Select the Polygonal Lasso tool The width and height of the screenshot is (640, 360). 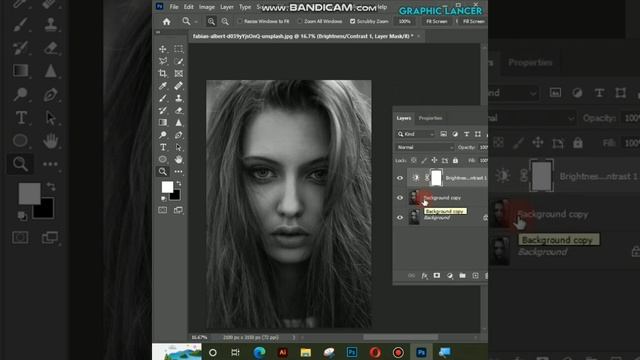point(162,61)
